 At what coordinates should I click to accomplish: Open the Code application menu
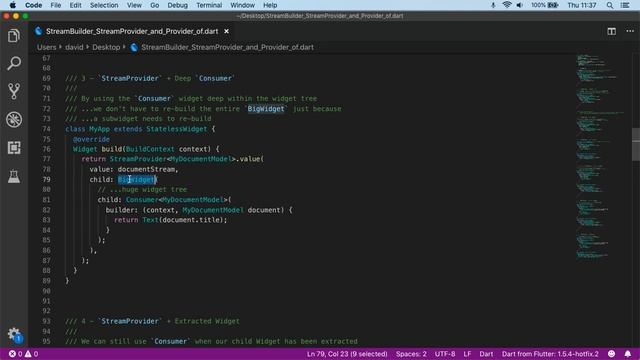[x=33, y=5]
